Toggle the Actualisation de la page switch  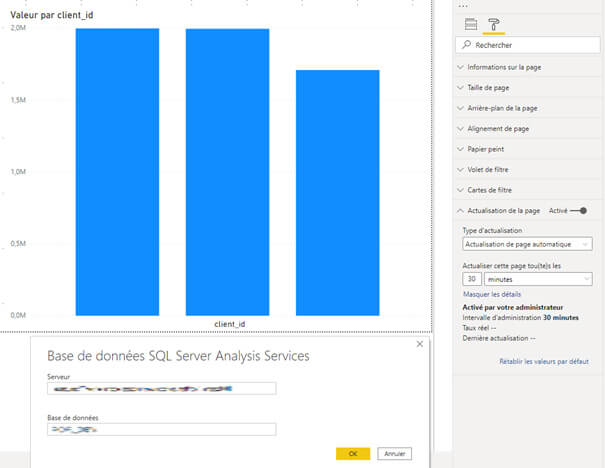pos(578,211)
